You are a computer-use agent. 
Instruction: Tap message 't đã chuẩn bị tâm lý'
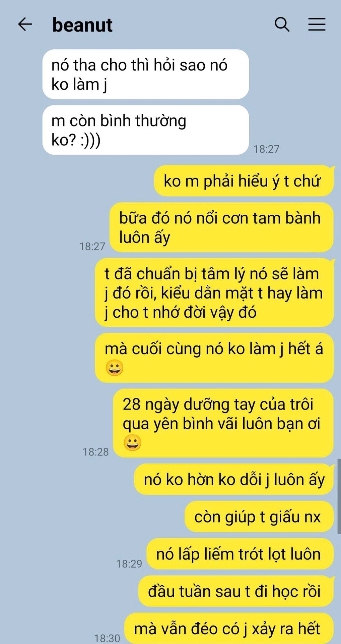click(214, 292)
